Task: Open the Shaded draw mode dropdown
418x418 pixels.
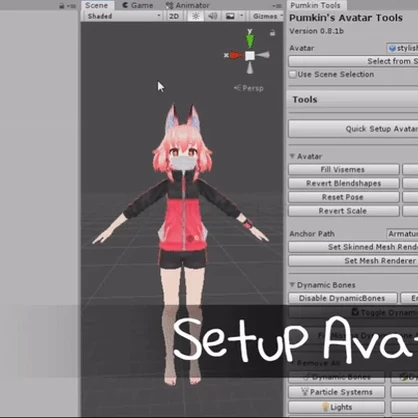Action: click(124, 16)
